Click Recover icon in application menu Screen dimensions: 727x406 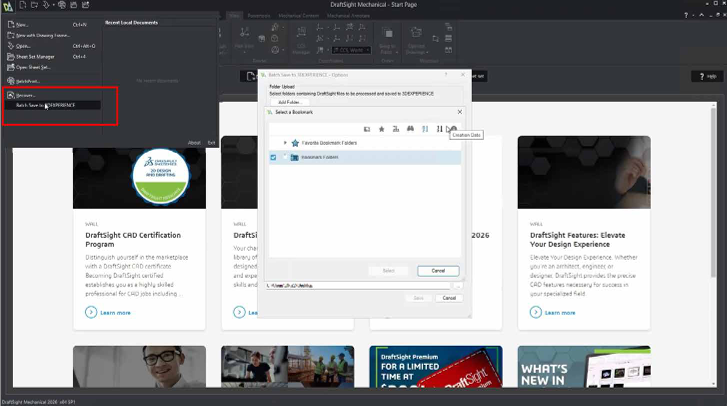coord(11,95)
